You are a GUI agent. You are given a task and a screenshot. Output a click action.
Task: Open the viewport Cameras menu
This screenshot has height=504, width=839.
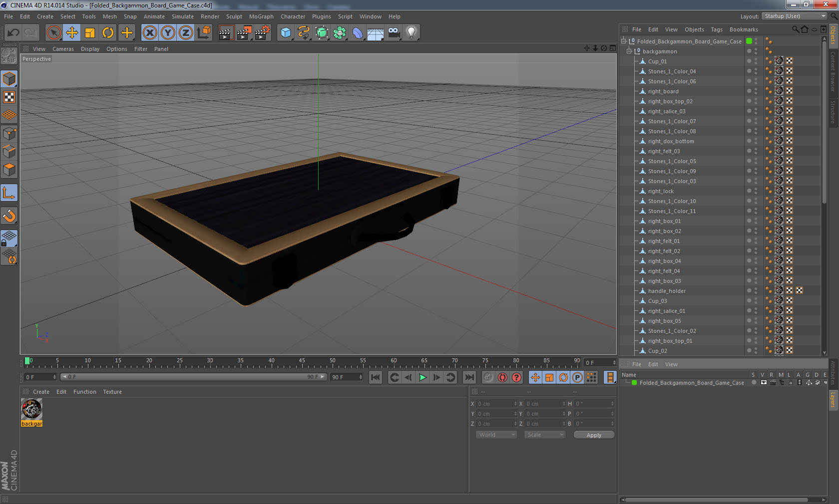pos(63,49)
